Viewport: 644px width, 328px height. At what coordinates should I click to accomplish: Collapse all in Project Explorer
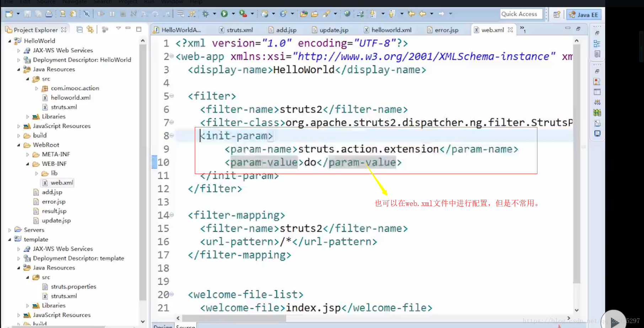click(80, 30)
